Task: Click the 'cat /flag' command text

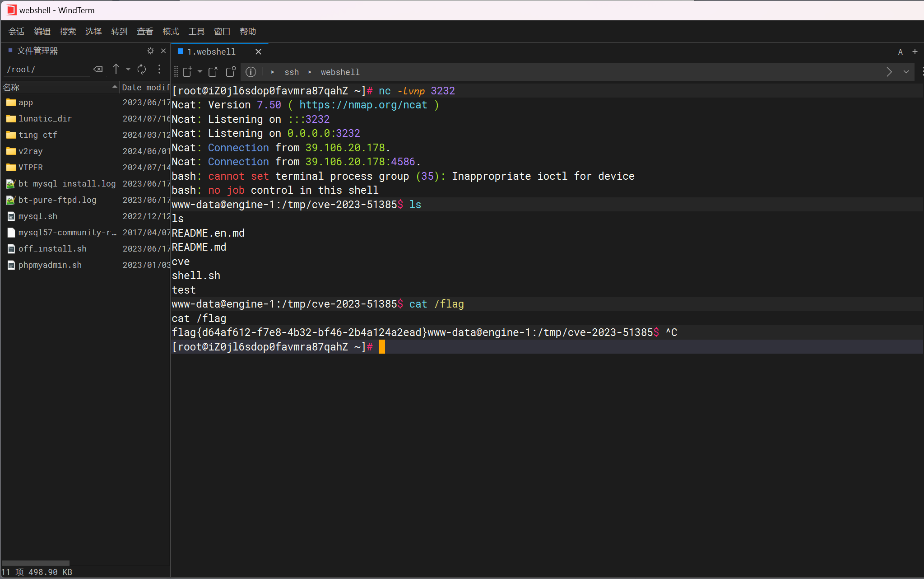Action: pos(436,304)
